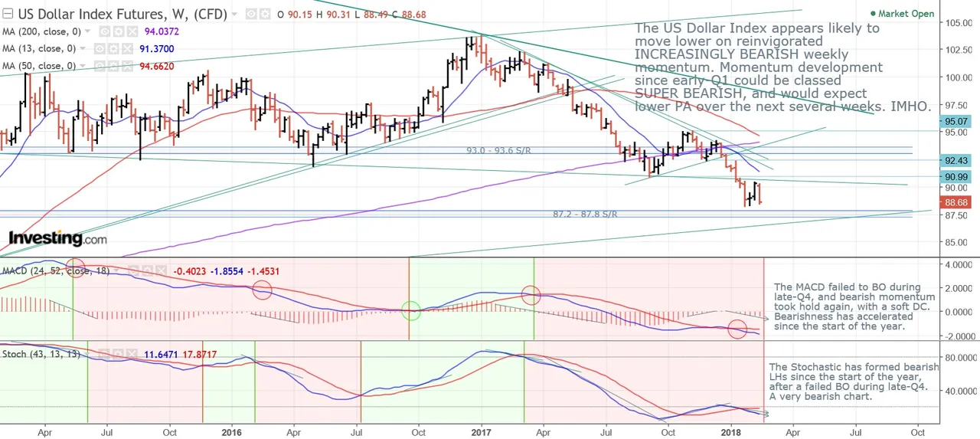Click the 91.3700 MA 13 value
Screen dimensions: 980x439
pos(157,48)
